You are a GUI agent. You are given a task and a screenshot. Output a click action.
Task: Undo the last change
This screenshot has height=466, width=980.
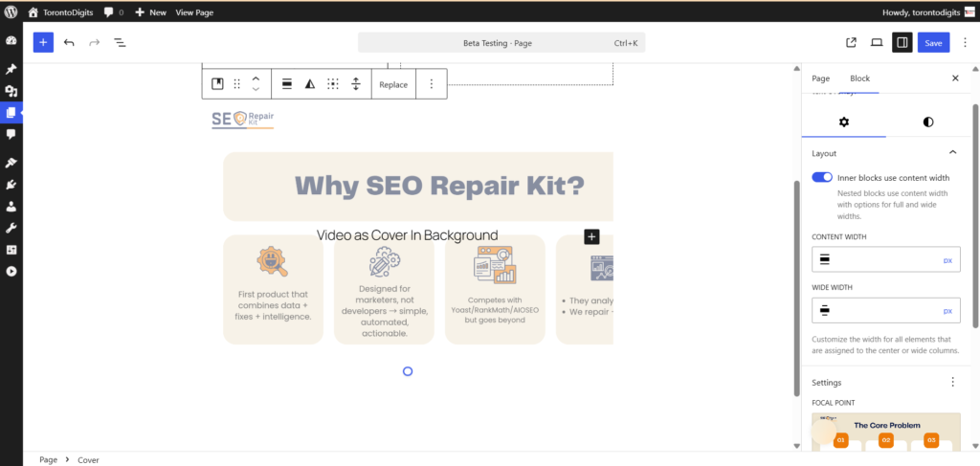pyautogui.click(x=69, y=43)
